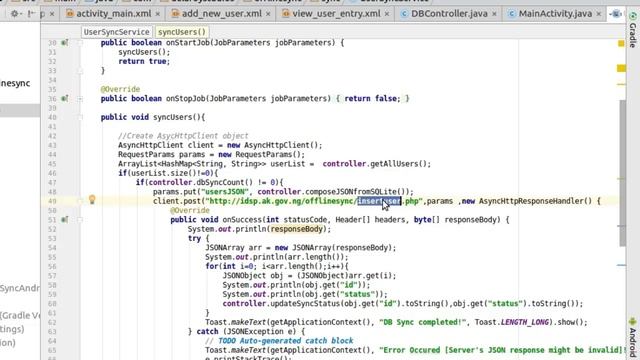640x360 pixels.
Task: Close the activity_main.xml tab
Action: (x=158, y=14)
